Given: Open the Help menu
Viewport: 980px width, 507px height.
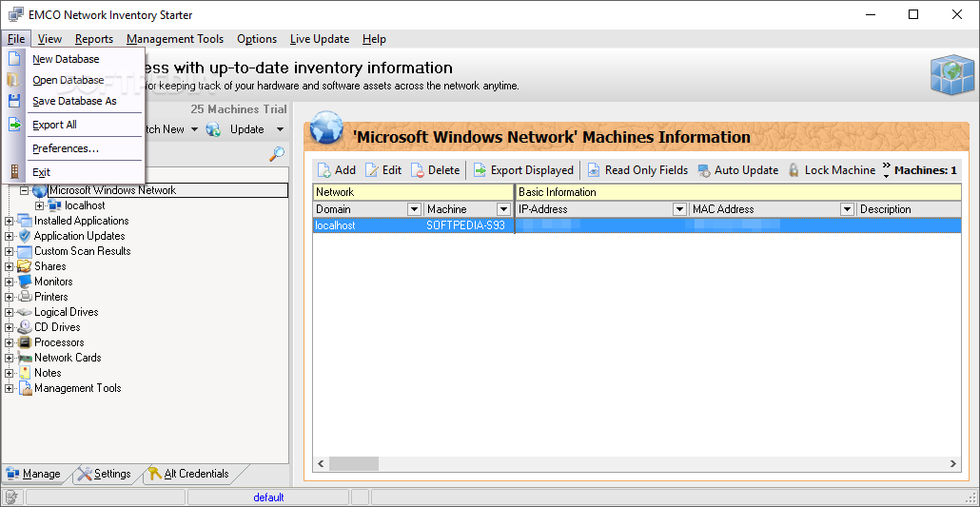Looking at the screenshot, I should click(374, 39).
